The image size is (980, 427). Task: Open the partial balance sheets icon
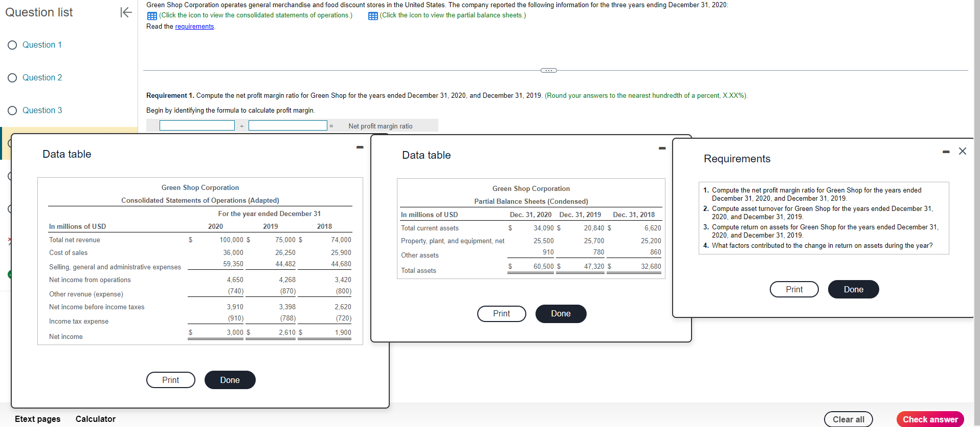point(373,16)
